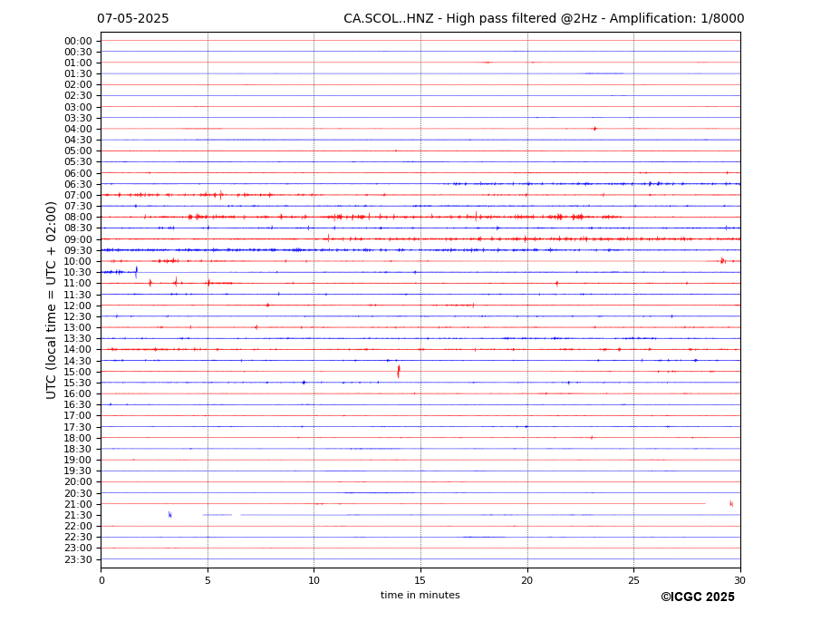This screenshot has width=840, height=631.
Task: Select the 16:00 time label
Action: point(78,394)
